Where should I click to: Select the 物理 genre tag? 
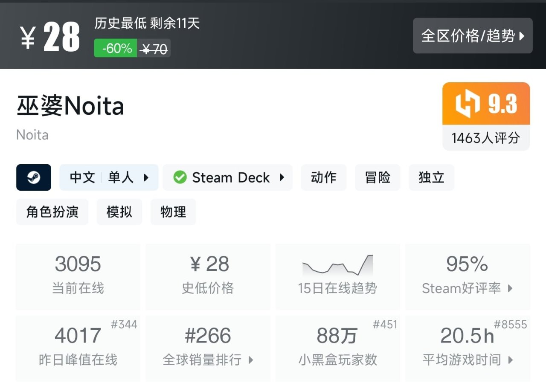173,212
